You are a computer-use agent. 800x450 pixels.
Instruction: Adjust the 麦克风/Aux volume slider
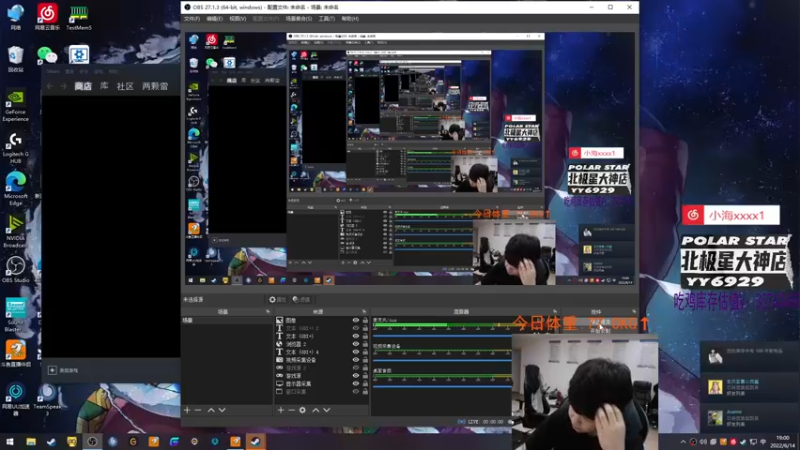442,336
